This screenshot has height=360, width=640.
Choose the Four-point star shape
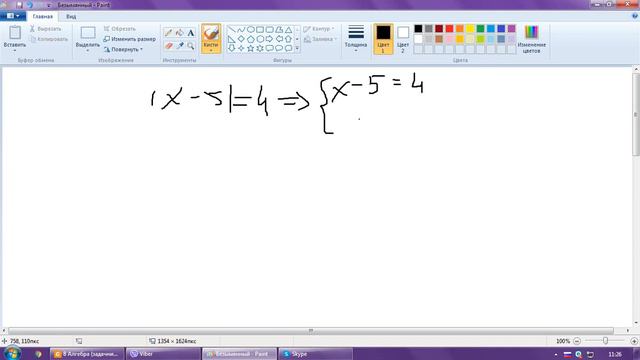coord(241,48)
